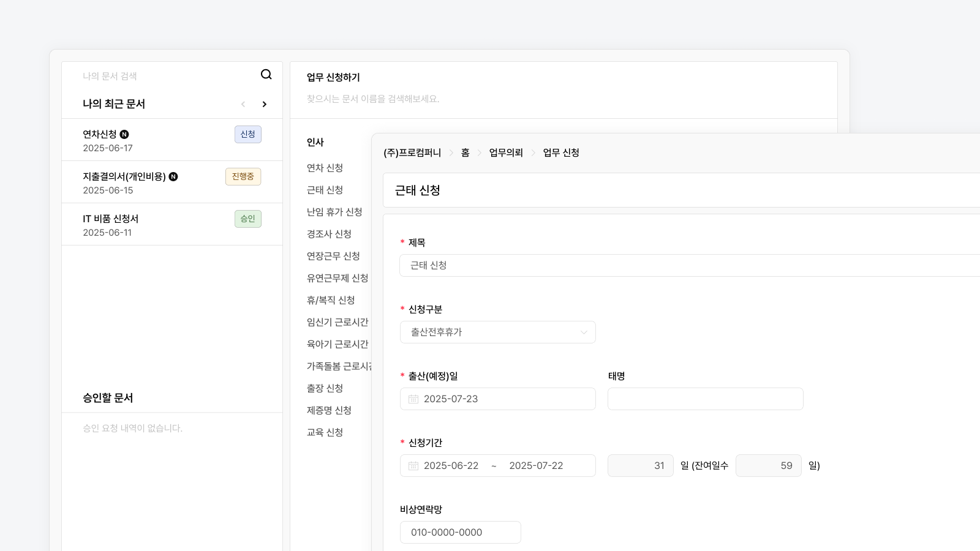Click the magnifier search icon in document search
This screenshot has width=980, height=551.
coord(266,75)
